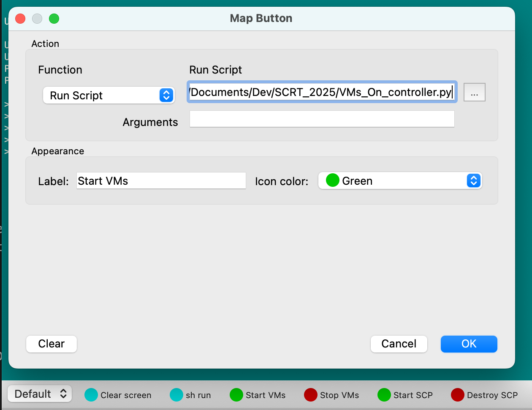Click the green circle in Icon color
Screen dimensions: 532x410
[333, 180]
